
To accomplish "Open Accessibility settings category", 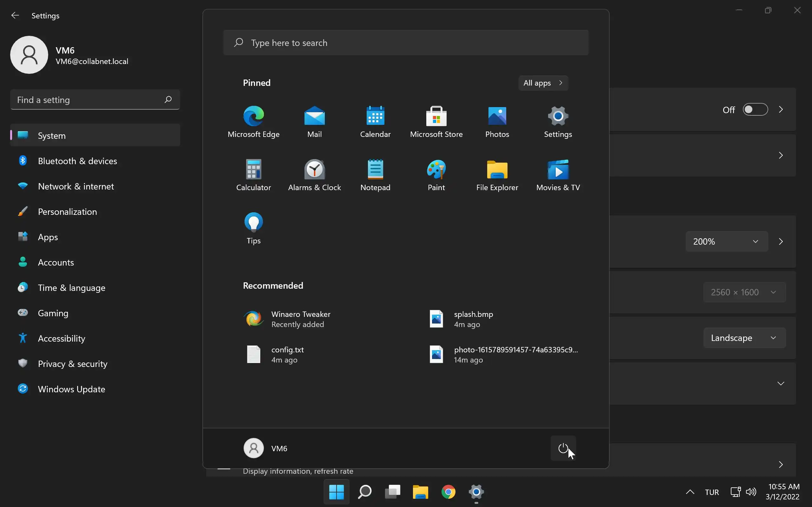I will click(62, 338).
